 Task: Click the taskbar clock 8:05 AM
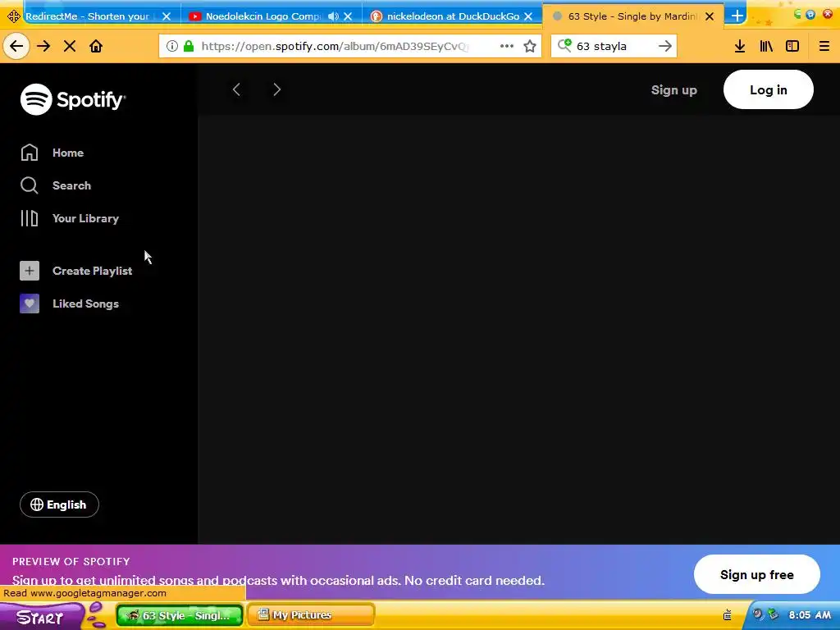810,615
